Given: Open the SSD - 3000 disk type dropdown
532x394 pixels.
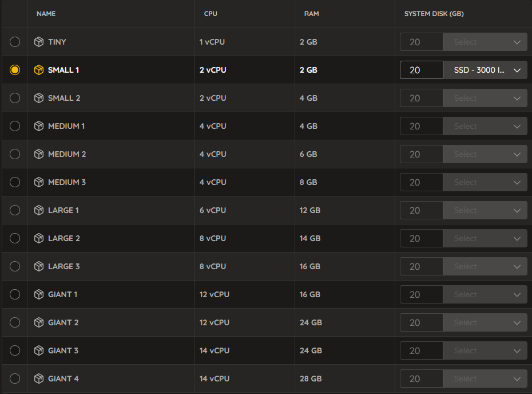Looking at the screenshot, I should 485,70.
